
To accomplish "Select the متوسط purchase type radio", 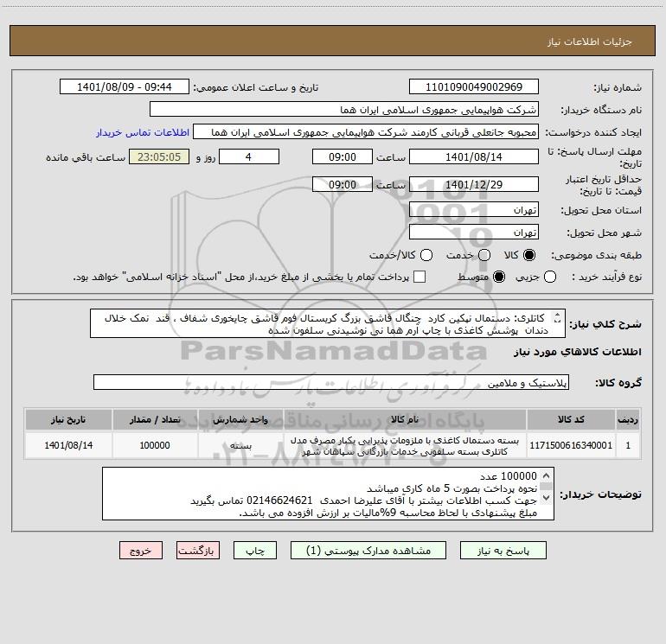I will pyautogui.click(x=499, y=277).
